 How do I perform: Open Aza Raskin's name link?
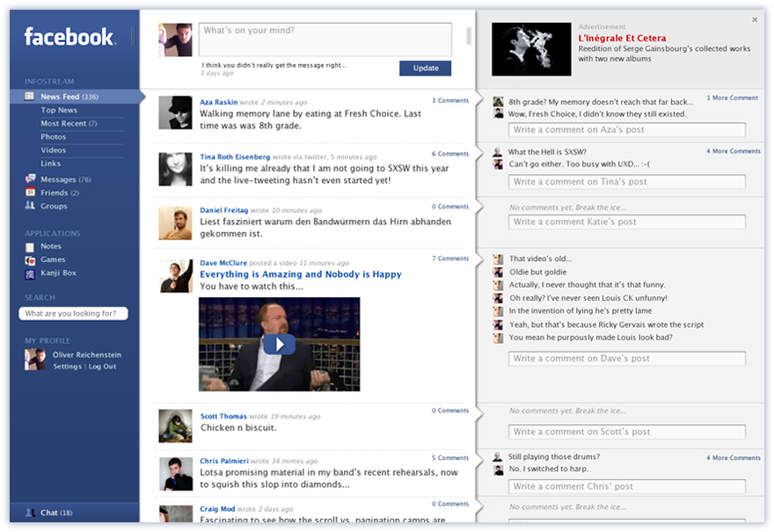pos(219,102)
